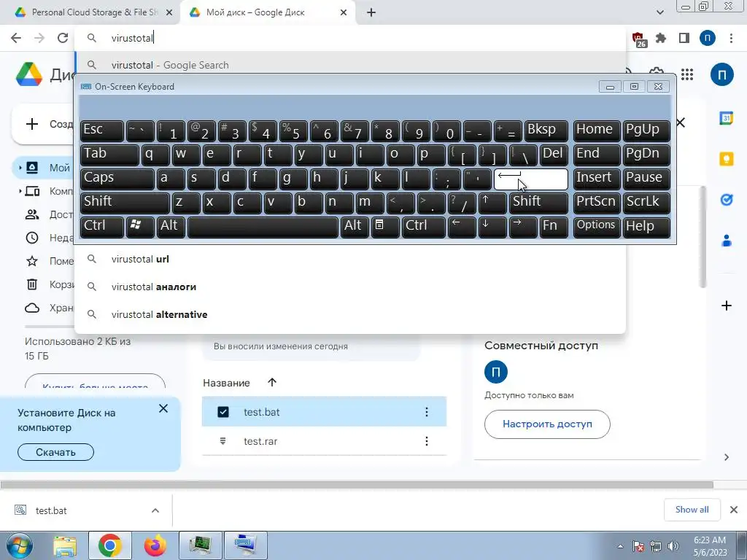Choose suggestion virustotal аналоги
Screen dimensions: 747x560
click(350, 287)
